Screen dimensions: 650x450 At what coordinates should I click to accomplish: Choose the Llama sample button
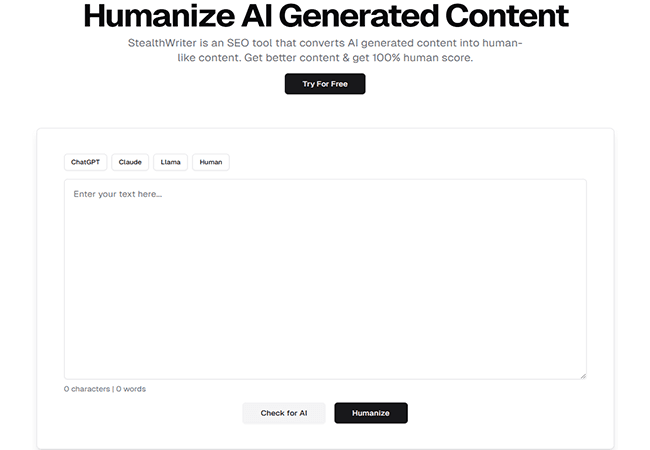[171, 162]
